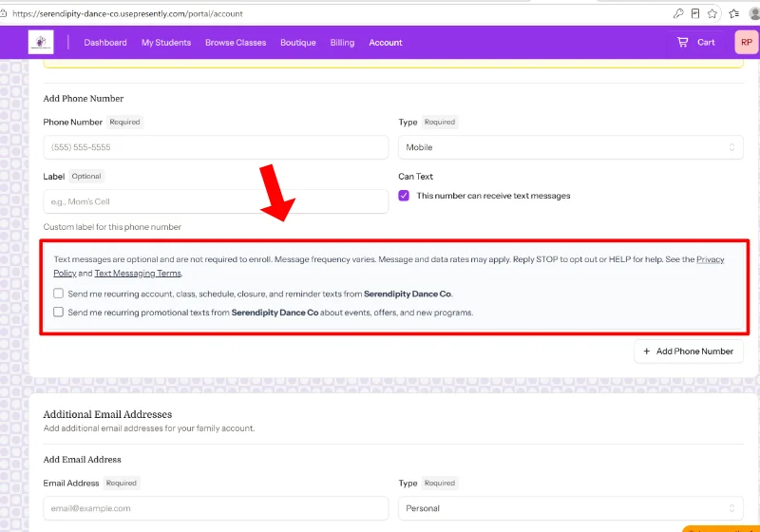
Task: Open the Boutique page
Action: coord(298,43)
